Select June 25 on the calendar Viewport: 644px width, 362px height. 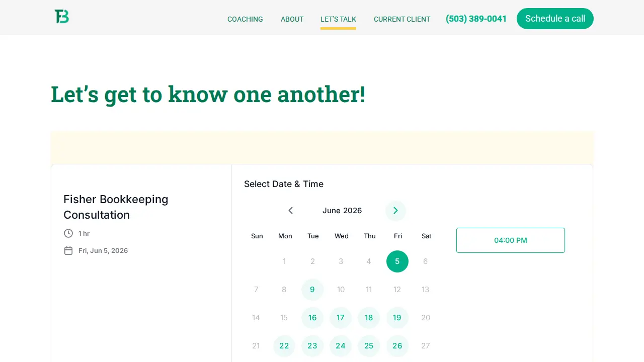[x=369, y=346]
